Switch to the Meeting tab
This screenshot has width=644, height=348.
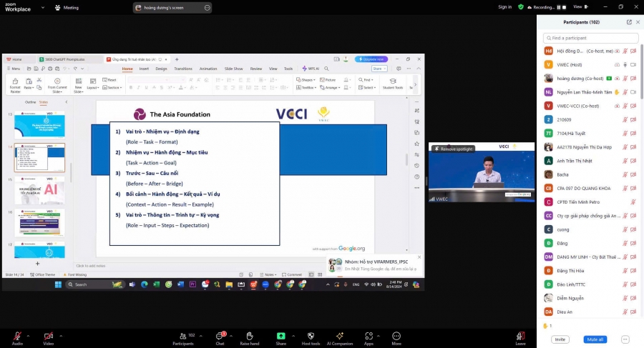tap(67, 7)
